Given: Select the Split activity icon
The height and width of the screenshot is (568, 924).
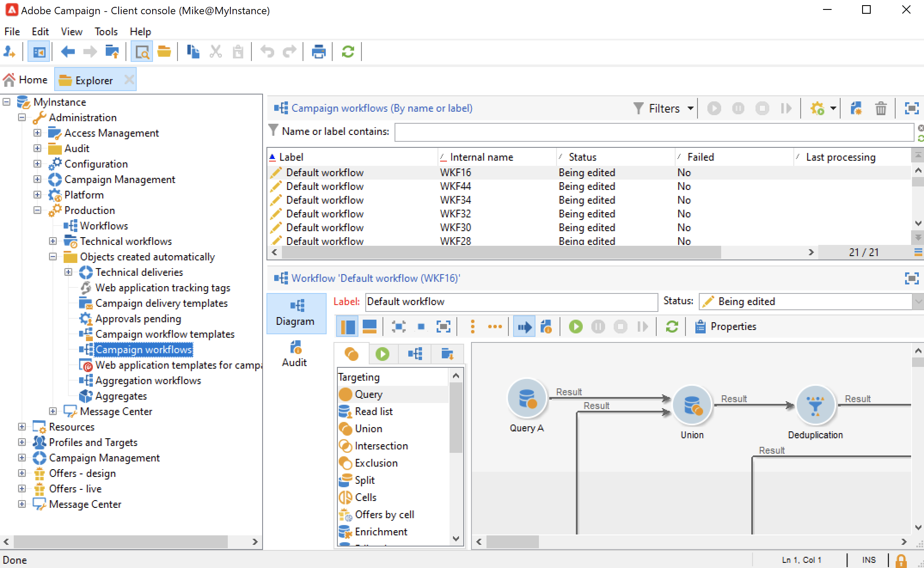Looking at the screenshot, I should point(346,480).
